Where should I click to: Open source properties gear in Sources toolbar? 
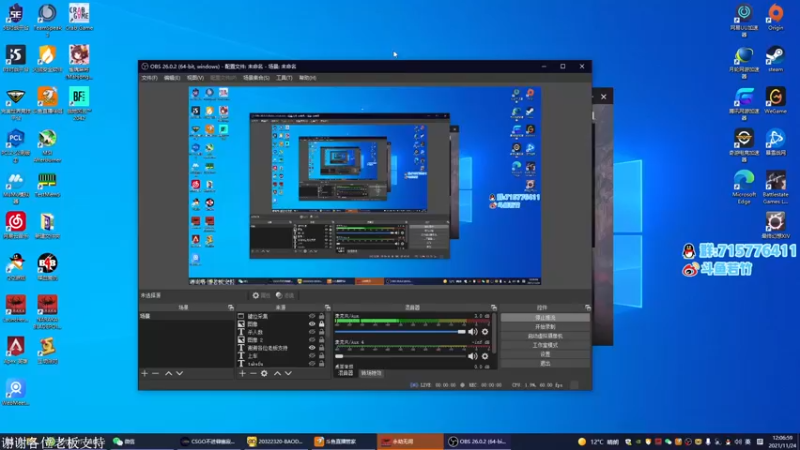coord(264,373)
